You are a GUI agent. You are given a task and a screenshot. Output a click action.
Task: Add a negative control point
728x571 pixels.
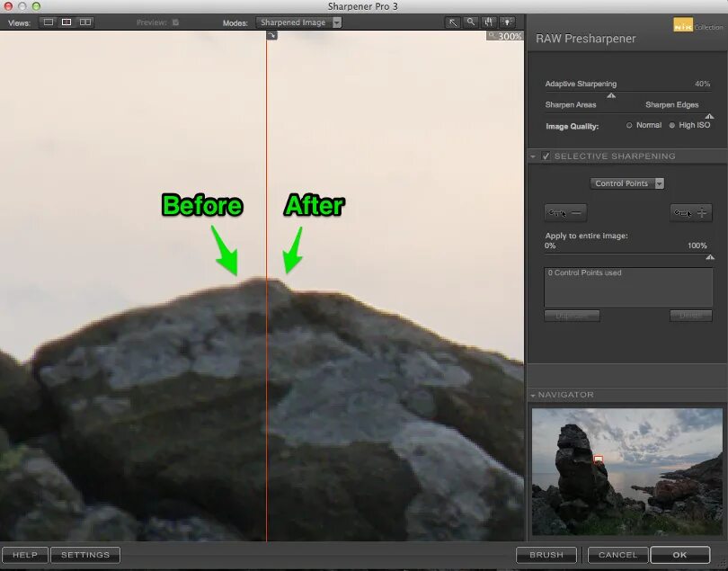(x=565, y=213)
